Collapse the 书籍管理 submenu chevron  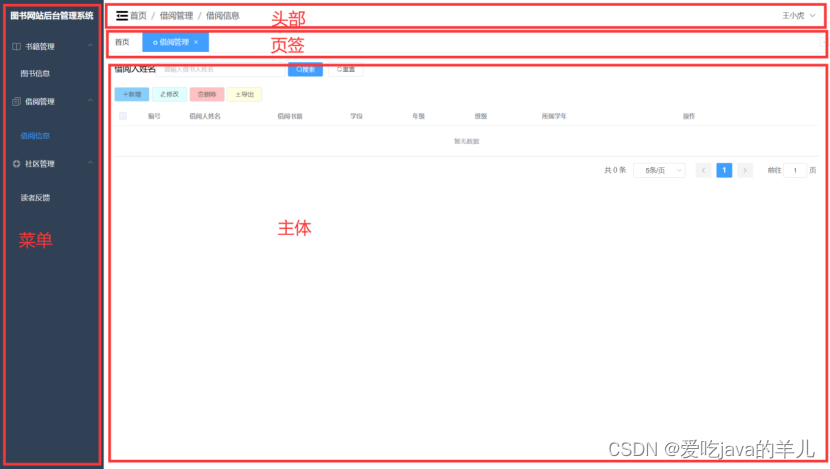coord(90,46)
